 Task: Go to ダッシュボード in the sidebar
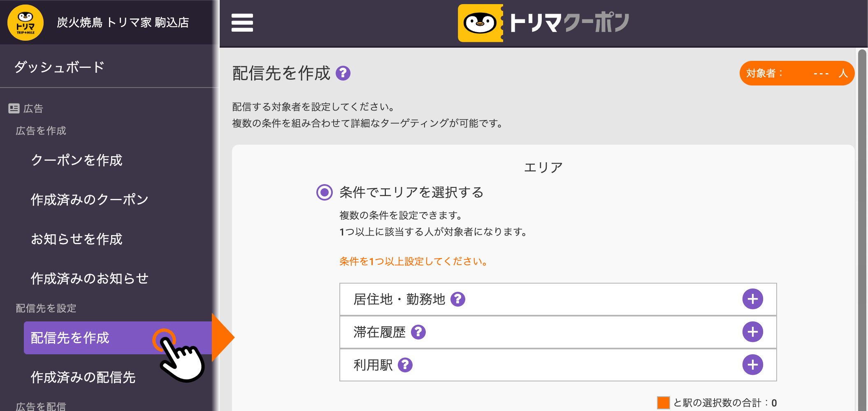point(60,67)
